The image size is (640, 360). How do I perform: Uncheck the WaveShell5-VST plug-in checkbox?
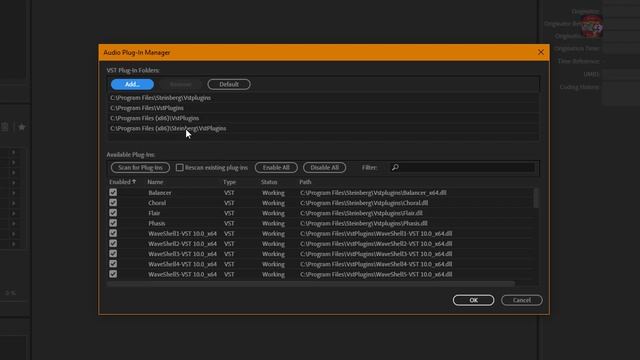click(113, 274)
